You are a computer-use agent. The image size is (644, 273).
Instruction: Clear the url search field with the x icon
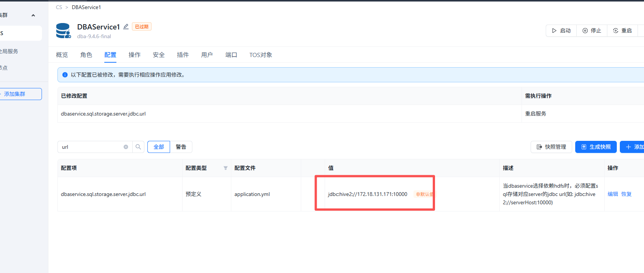pyautogui.click(x=126, y=147)
